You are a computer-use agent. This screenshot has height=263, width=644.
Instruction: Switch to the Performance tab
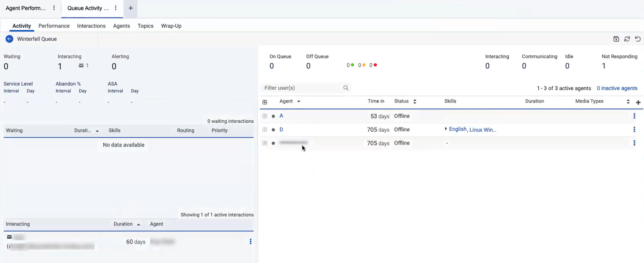pyautogui.click(x=54, y=26)
